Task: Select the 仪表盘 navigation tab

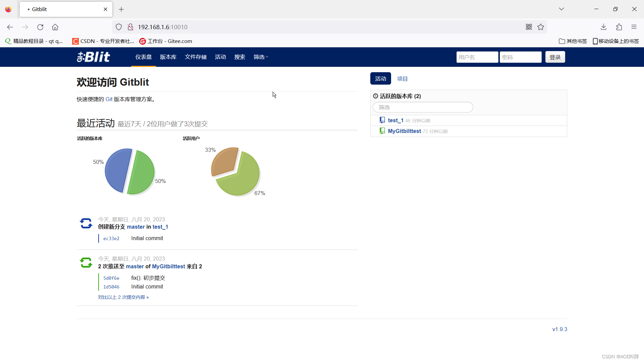Action: pos(144,57)
